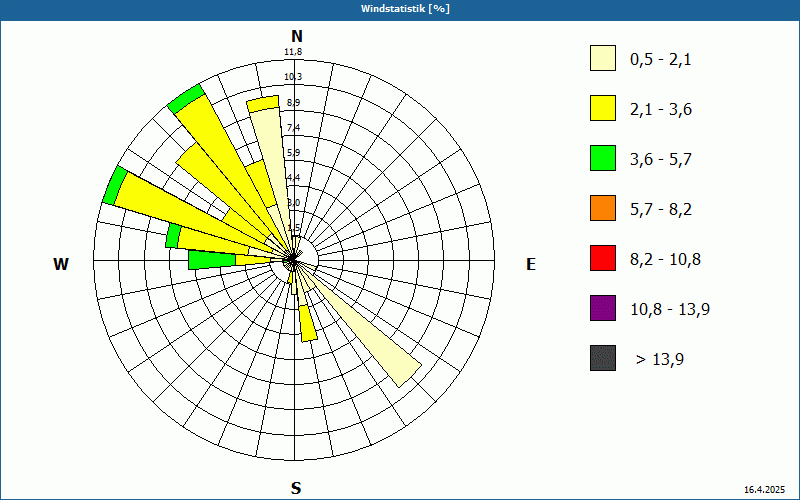The height and width of the screenshot is (500, 800).
Task: Click the 3,0 axis value label
Action: [x=293, y=203]
